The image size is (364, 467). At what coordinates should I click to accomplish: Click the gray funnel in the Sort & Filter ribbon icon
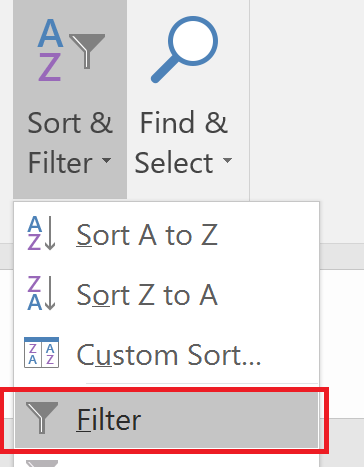pyautogui.click(x=87, y=51)
